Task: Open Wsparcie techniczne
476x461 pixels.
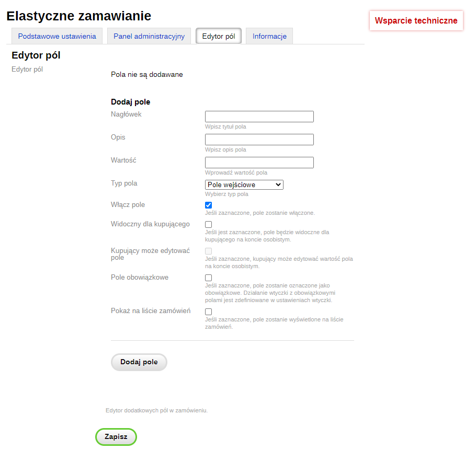Action: click(416, 21)
